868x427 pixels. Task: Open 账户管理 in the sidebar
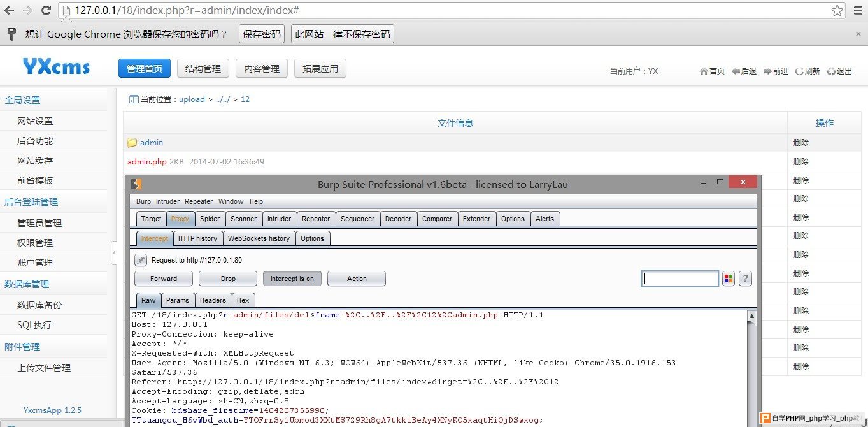35,263
